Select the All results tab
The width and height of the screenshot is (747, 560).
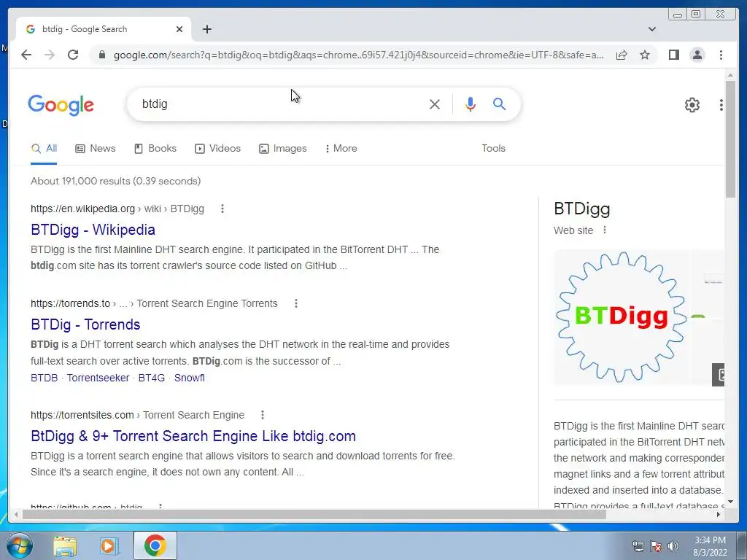point(44,148)
